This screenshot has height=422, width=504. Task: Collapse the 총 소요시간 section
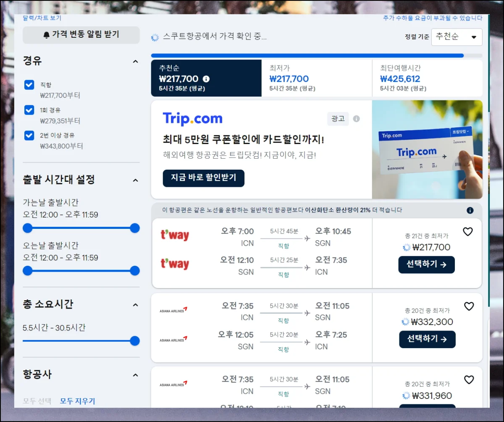click(135, 305)
